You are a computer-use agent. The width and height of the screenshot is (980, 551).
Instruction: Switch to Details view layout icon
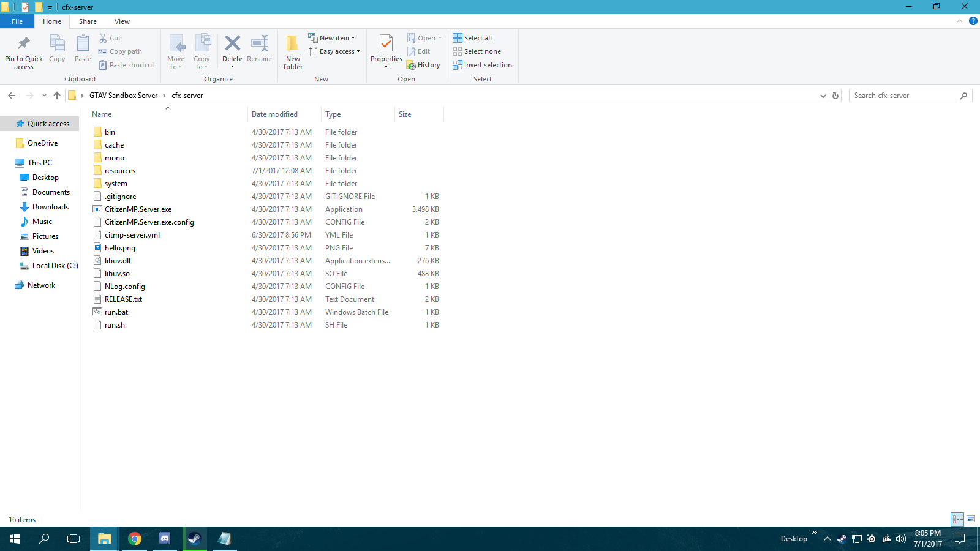[958, 519]
